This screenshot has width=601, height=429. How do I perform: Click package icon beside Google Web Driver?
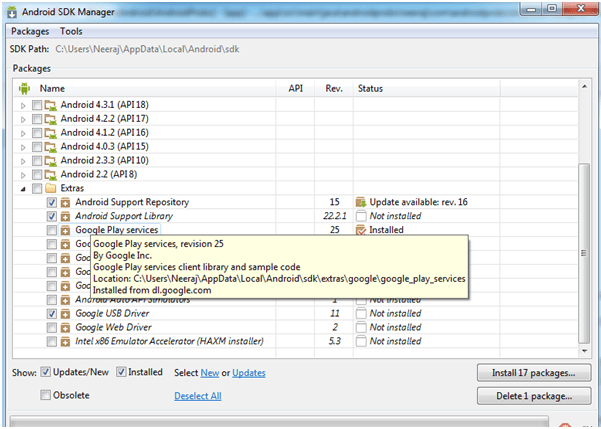[66, 327]
